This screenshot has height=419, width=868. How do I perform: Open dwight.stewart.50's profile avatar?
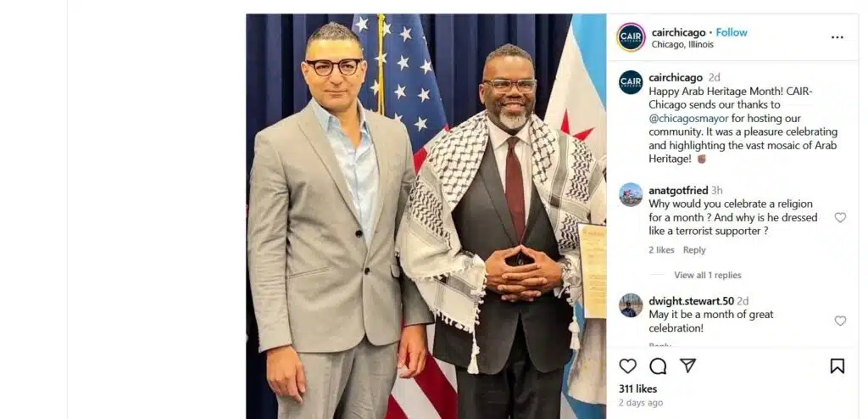coord(631,305)
